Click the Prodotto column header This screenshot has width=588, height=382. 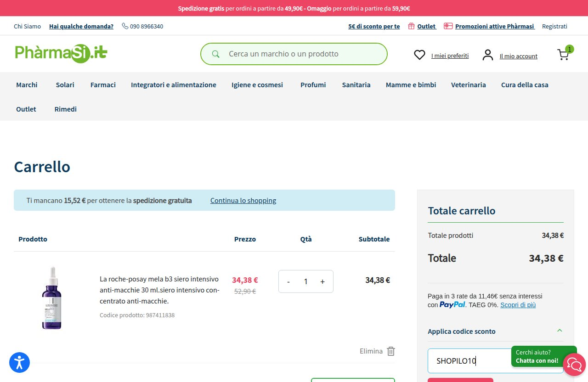(33, 239)
